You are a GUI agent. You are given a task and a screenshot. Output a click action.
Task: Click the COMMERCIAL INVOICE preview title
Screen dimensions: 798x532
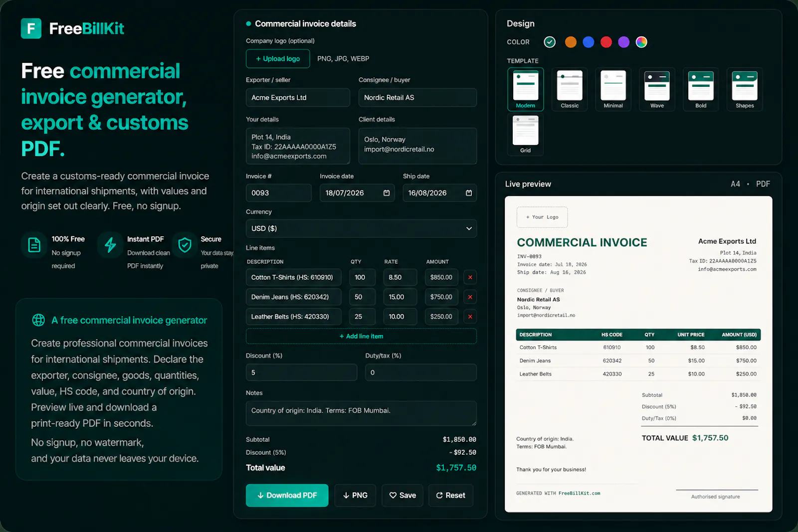pos(582,242)
